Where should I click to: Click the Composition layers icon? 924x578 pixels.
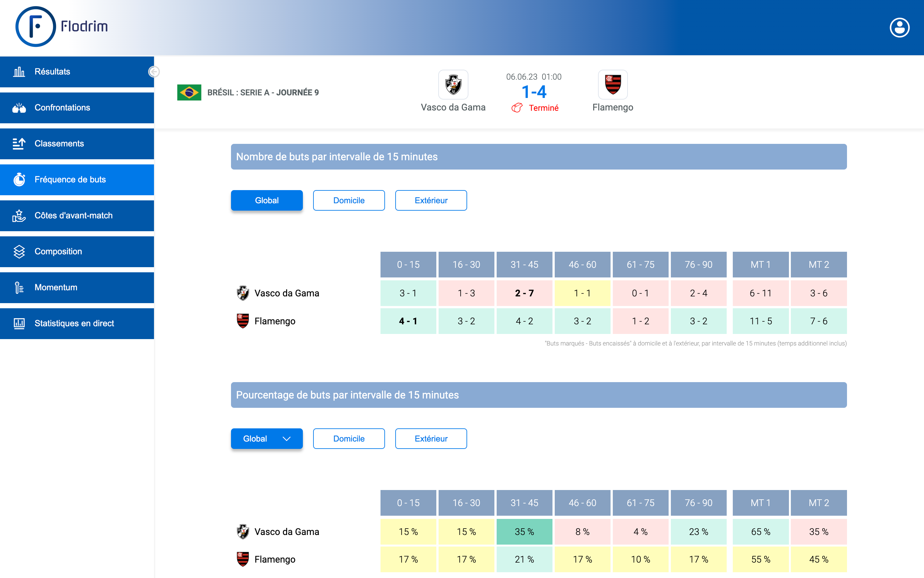coord(19,251)
